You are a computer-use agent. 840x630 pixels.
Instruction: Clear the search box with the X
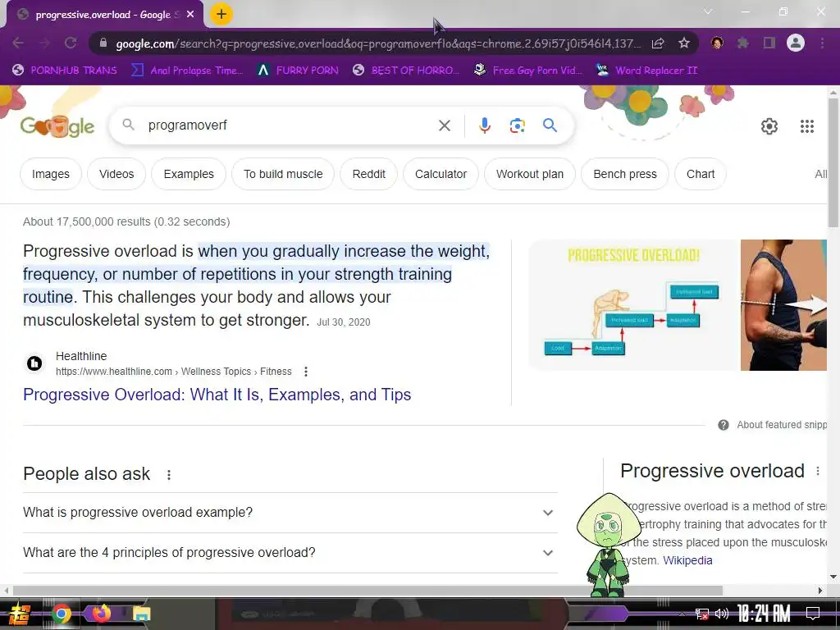pos(444,126)
